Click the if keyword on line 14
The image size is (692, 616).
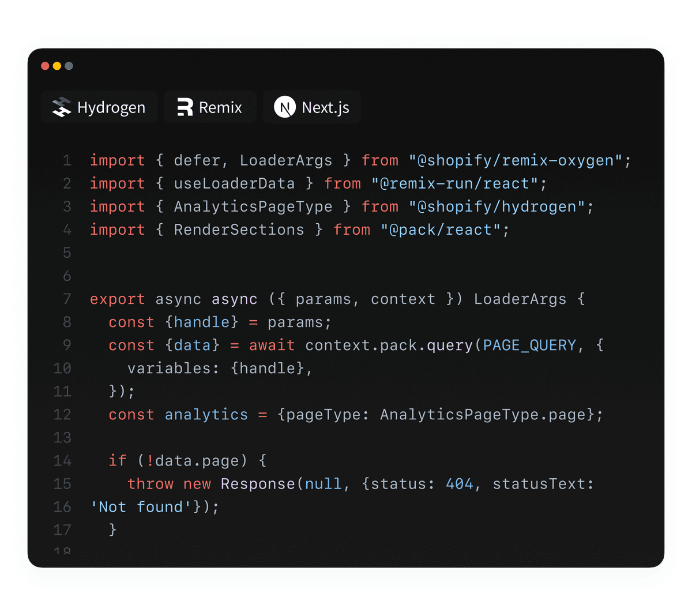coord(118,461)
